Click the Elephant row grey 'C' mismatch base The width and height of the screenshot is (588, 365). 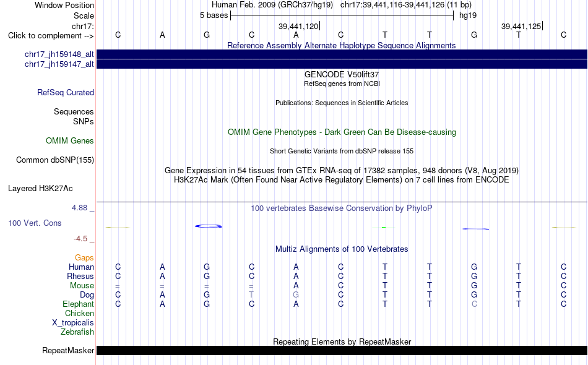pos(474,304)
